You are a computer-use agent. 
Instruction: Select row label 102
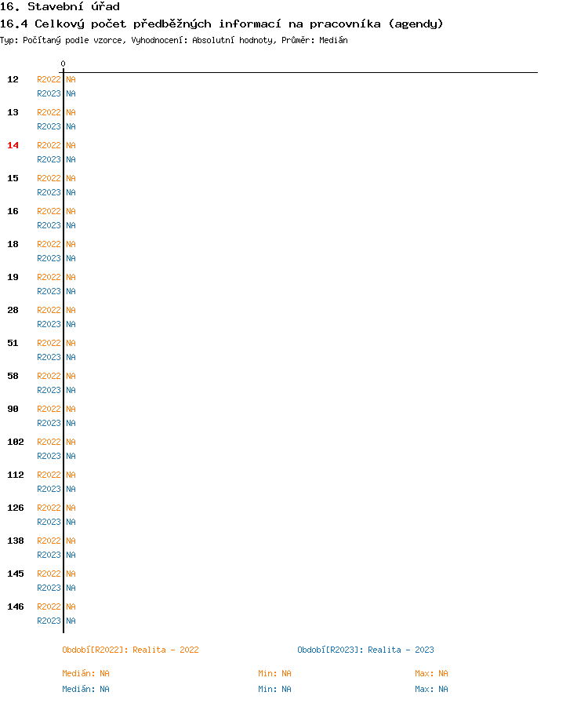coord(16,442)
